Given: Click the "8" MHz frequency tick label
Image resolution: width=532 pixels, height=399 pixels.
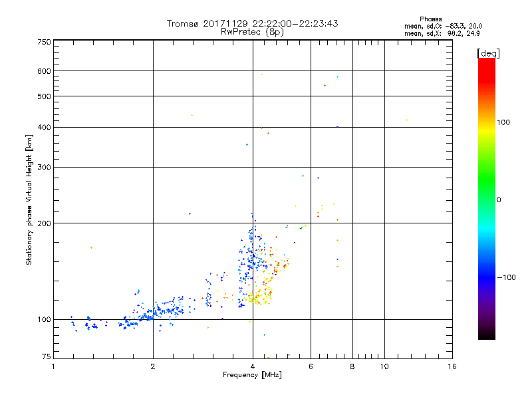Looking at the screenshot, I should [x=352, y=366].
